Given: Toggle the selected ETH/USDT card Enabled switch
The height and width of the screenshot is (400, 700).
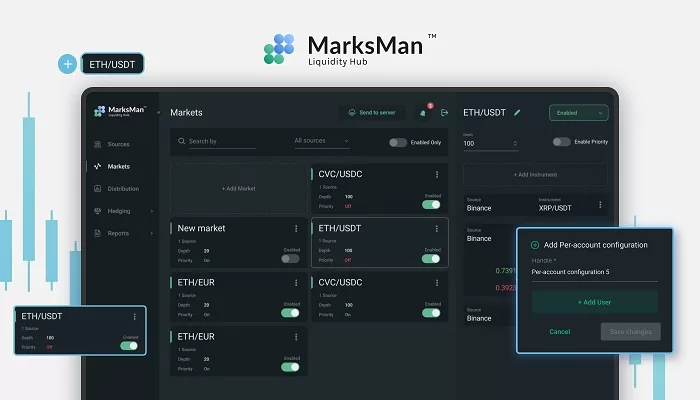Looking at the screenshot, I should [x=431, y=258].
